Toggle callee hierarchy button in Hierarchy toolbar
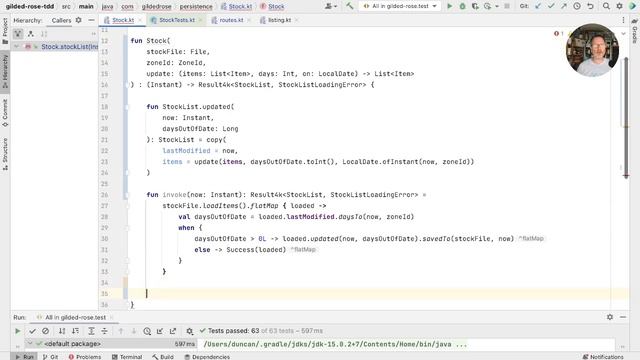The height and width of the screenshot is (360, 640). (x=31, y=34)
